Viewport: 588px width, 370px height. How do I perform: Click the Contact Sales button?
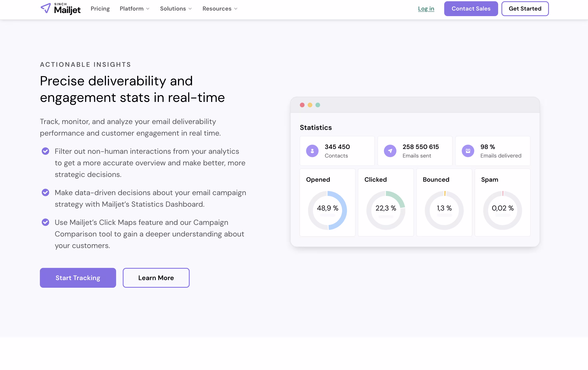click(471, 8)
